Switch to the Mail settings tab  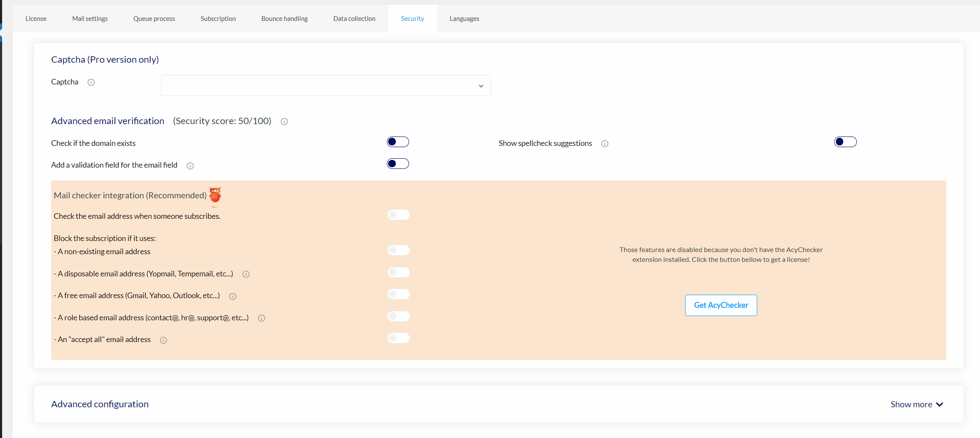tap(90, 19)
